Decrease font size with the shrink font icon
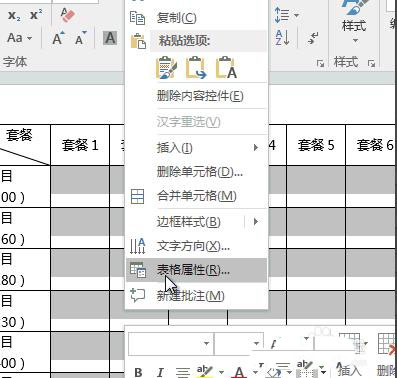This screenshot has width=397, height=378. point(80,38)
